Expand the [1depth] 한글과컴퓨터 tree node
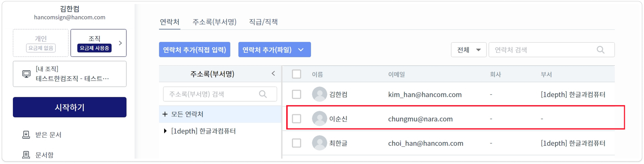This screenshot has width=644, height=164. 165,131
